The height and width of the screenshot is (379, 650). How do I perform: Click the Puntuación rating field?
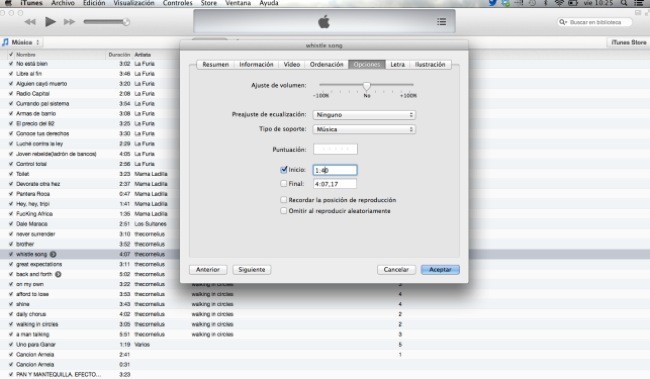coord(335,149)
